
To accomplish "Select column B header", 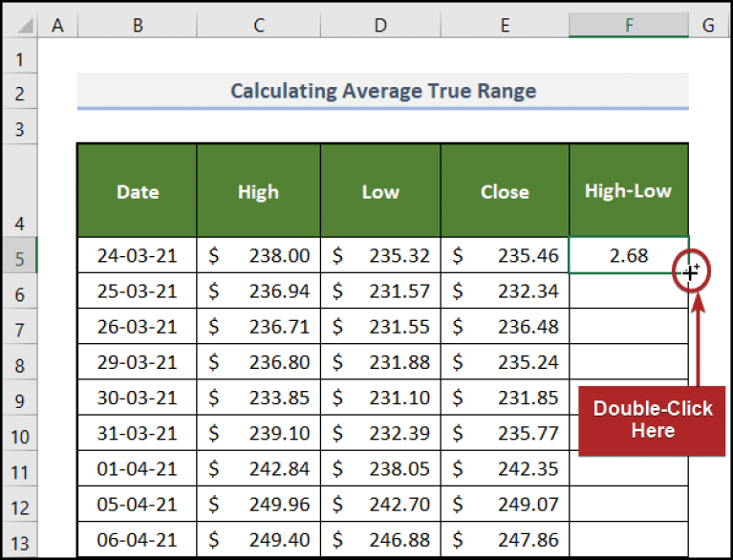I will click(x=138, y=25).
